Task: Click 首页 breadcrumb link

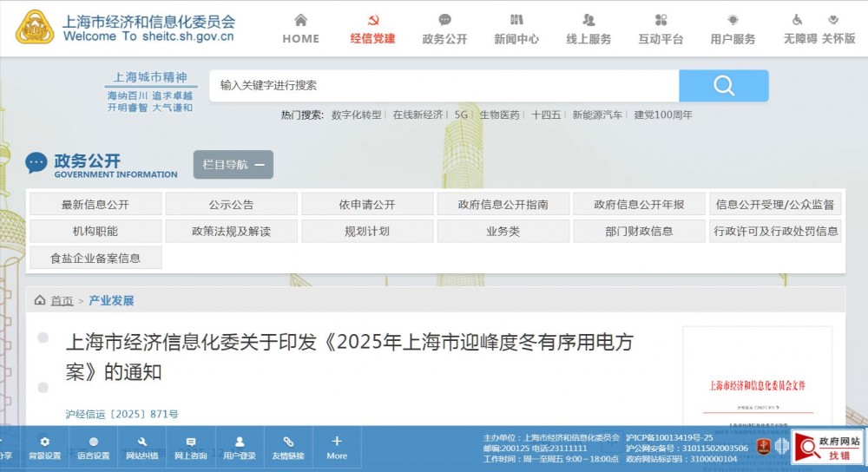Action: pos(61,301)
